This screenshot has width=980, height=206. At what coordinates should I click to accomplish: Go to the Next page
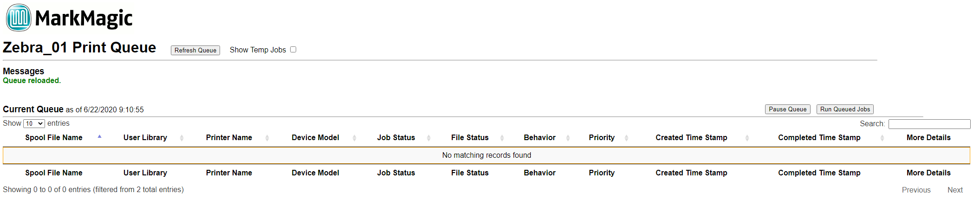955,190
